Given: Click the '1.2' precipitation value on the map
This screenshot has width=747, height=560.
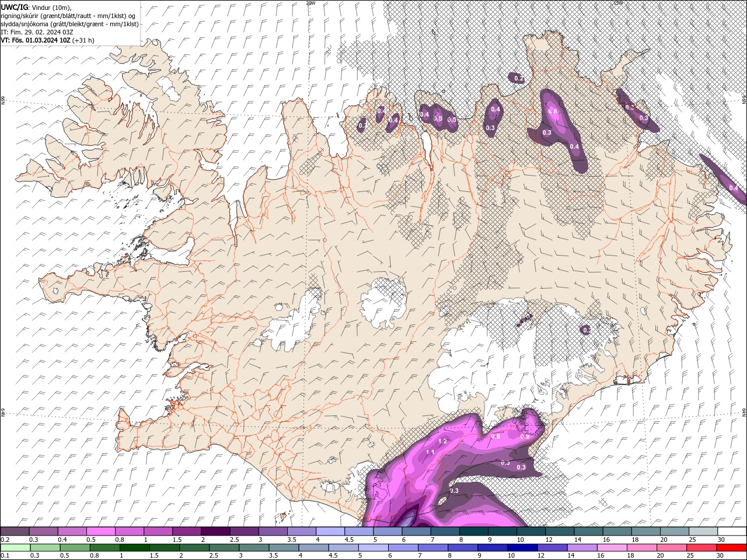Looking at the screenshot, I should click(442, 441).
